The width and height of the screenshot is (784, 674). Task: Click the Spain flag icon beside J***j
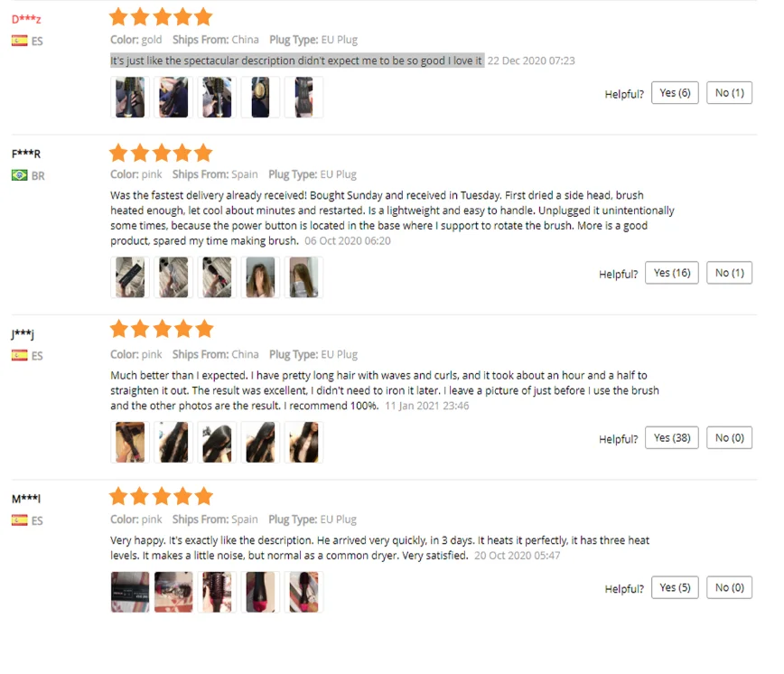[x=20, y=355]
